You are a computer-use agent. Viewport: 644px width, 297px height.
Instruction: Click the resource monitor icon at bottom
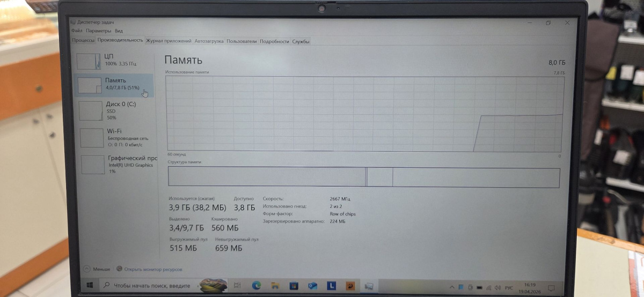pos(120,269)
